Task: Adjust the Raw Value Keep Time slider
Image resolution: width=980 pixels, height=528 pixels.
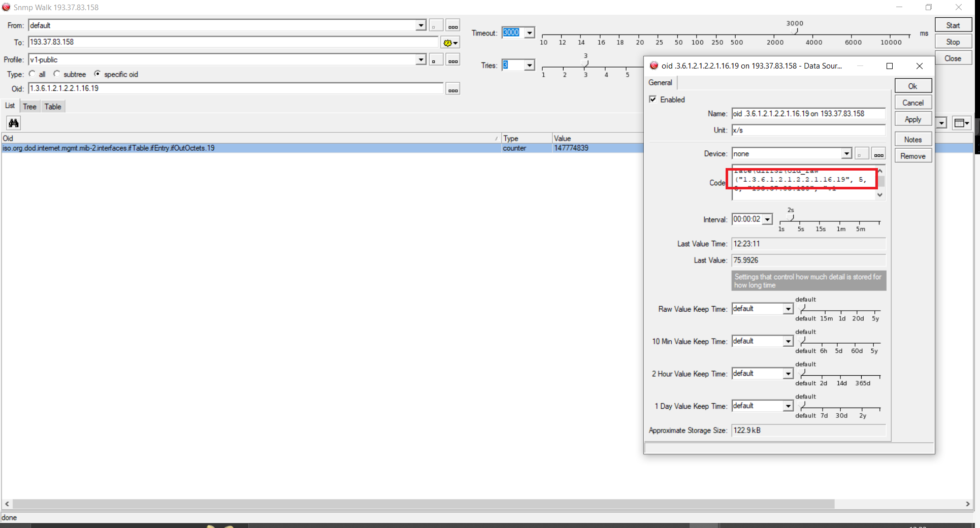Action: click(802, 308)
